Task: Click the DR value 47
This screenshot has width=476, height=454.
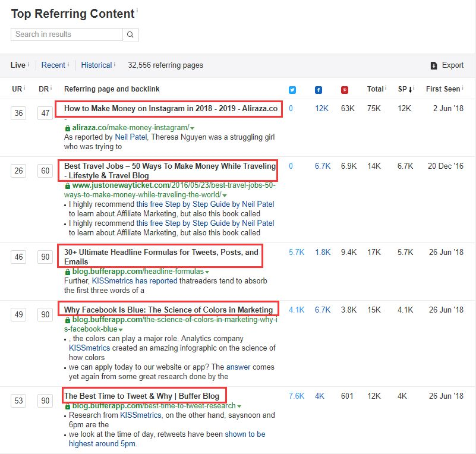Action: tap(45, 113)
